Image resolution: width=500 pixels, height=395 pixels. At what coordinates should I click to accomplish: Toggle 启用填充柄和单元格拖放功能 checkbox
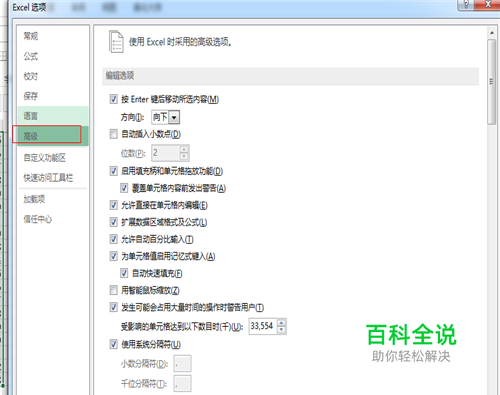coord(114,171)
